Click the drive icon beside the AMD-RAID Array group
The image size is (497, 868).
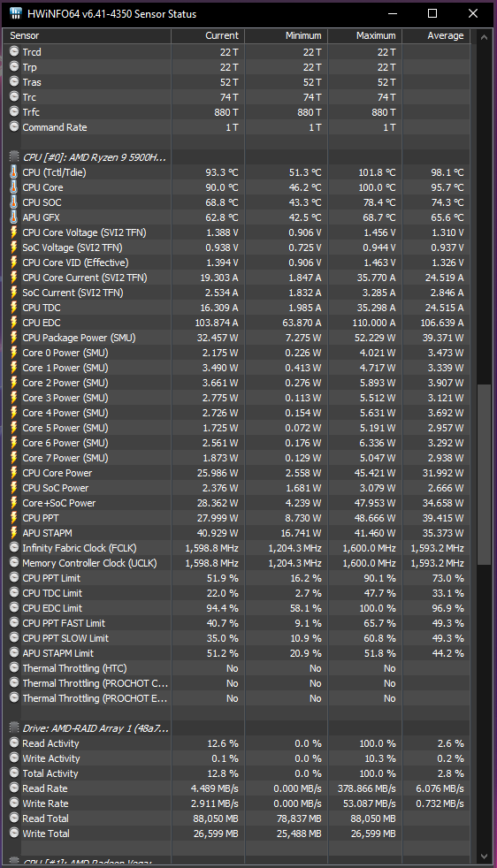(x=14, y=728)
